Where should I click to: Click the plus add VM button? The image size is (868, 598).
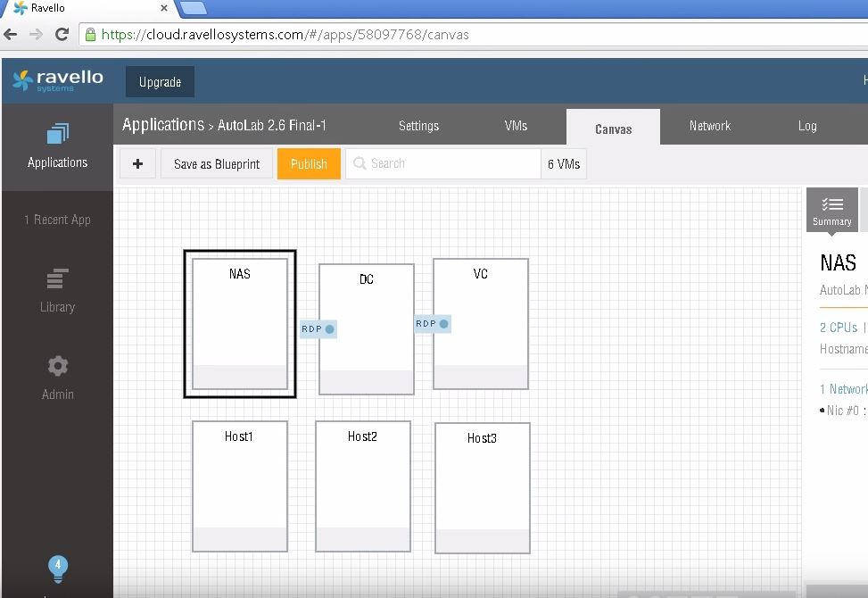(x=137, y=164)
